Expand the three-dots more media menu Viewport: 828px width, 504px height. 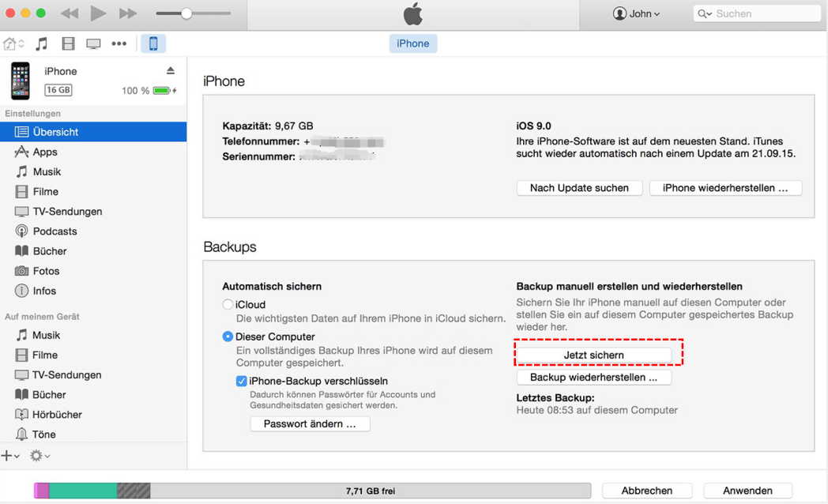coord(119,44)
